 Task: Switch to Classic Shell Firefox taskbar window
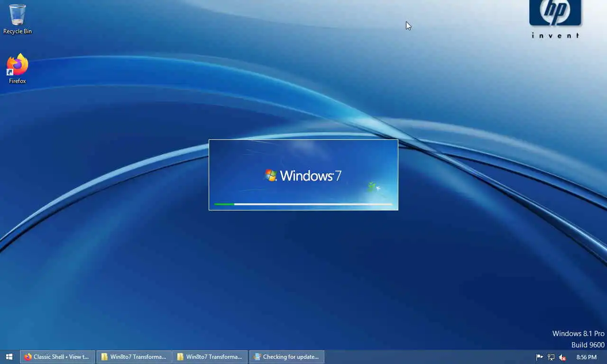click(57, 357)
